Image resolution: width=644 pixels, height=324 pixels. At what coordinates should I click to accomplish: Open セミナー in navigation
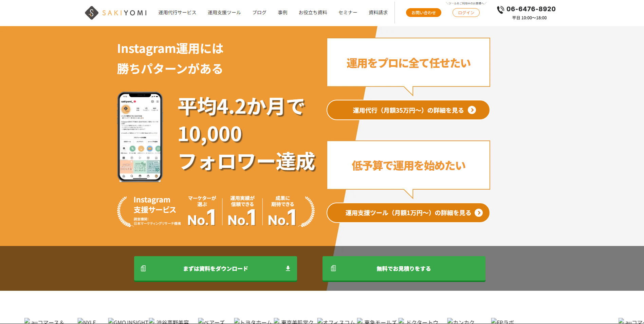[348, 13]
